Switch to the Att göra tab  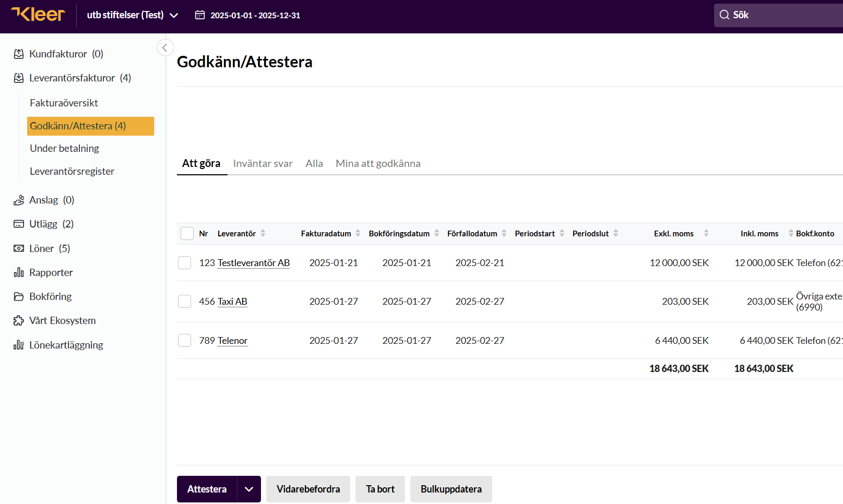click(201, 163)
